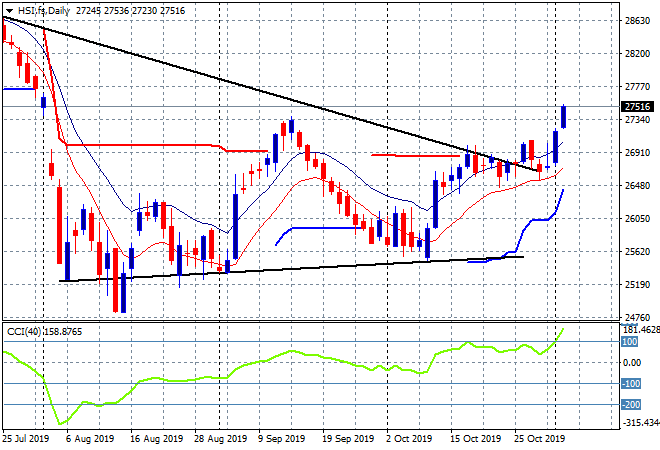Click the 27770 price axis value
Viewport: 660px width, 450px height.
[637, 87]
